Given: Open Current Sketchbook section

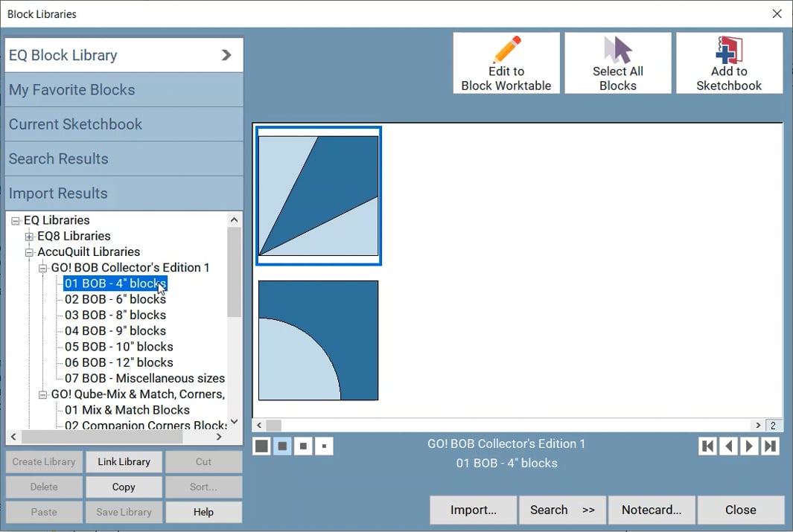Looking at the screenshot, I should 124,124.
